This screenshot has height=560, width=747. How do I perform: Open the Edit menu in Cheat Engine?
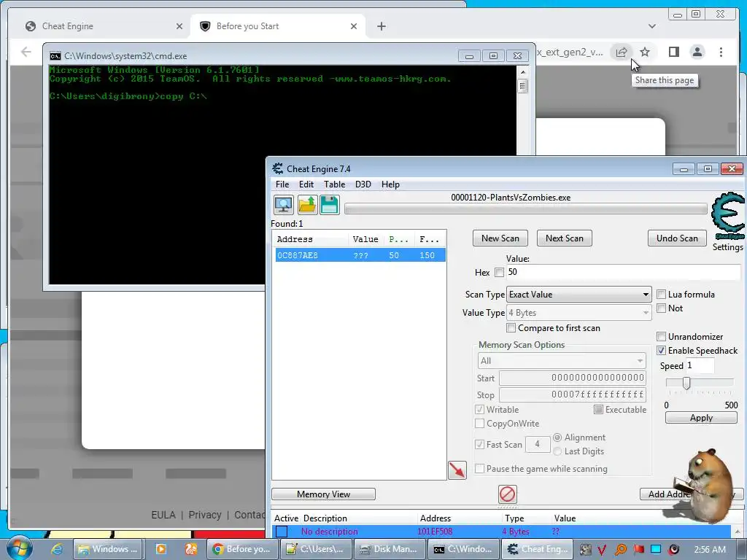coord(306,184)
